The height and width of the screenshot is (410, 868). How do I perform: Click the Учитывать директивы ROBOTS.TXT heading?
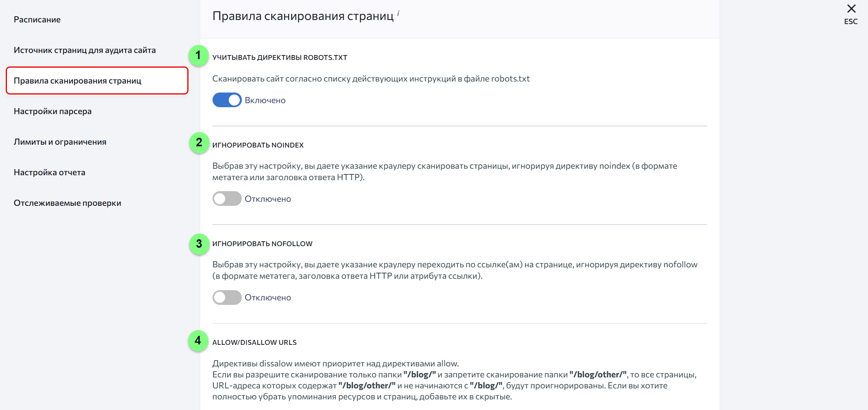click(x=280, y=57)
